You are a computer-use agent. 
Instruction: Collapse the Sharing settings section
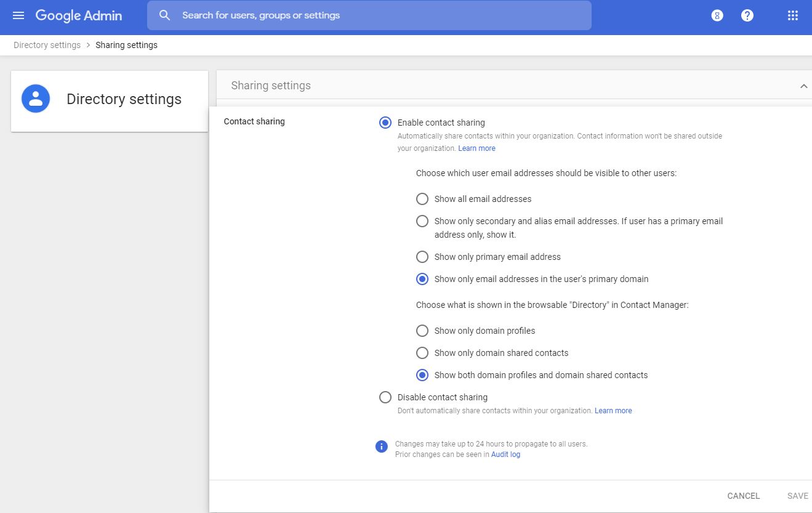pos(803,86)
